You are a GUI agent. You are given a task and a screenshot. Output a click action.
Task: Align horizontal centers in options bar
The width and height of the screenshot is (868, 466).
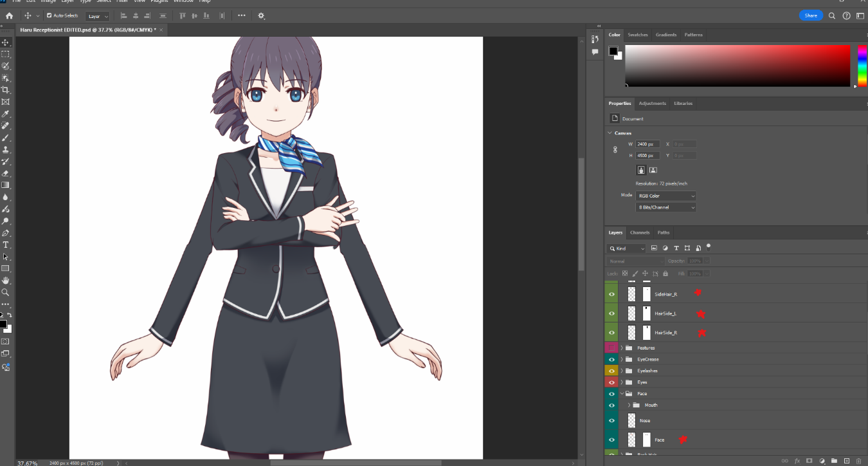136,15
